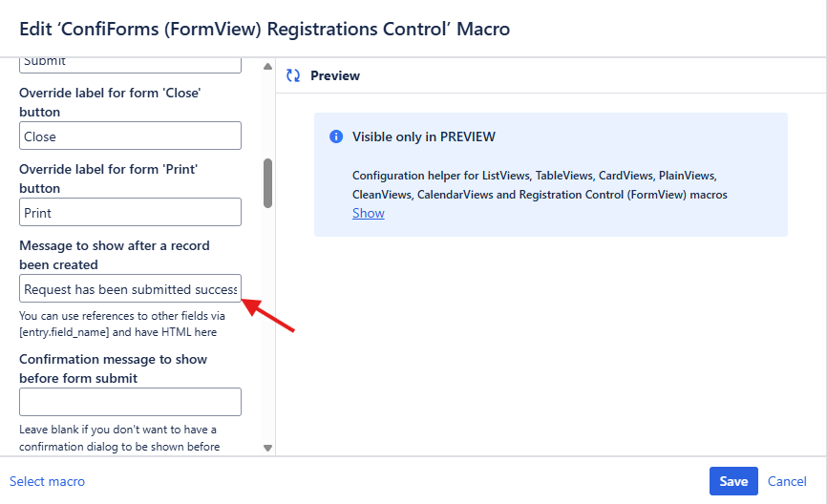The height and width of the screenshot is (504, 827).
Task: Click the blue info icon in the preview notice
Action: [x=336, y=136]
